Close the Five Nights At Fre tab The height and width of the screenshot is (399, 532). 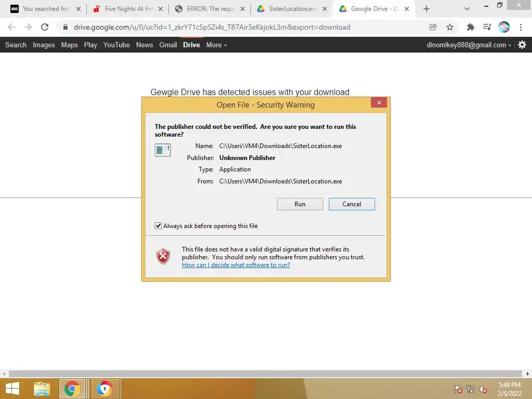tap(161, 9)
